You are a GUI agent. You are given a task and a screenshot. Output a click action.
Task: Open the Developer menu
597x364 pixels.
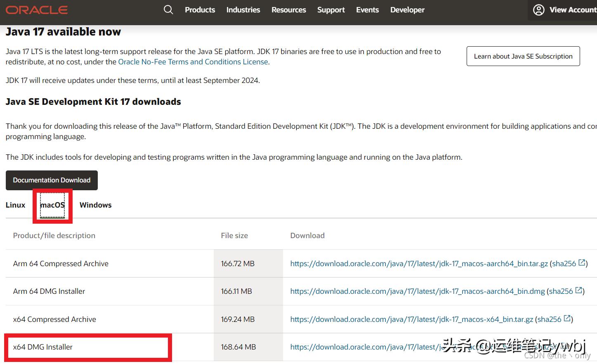[407, 10]
